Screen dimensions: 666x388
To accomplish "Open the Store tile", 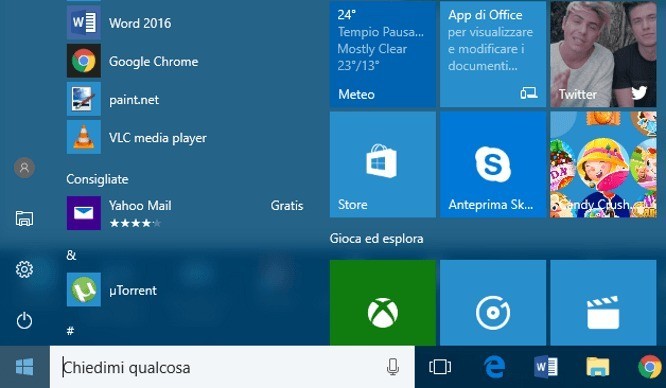I will pos(383,164).
